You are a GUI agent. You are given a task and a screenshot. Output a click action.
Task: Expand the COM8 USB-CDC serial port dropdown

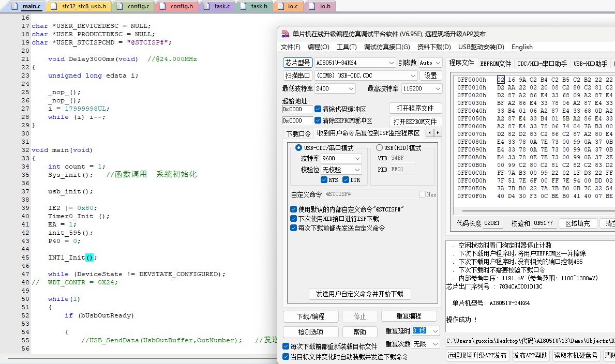[x=413, y=75]
